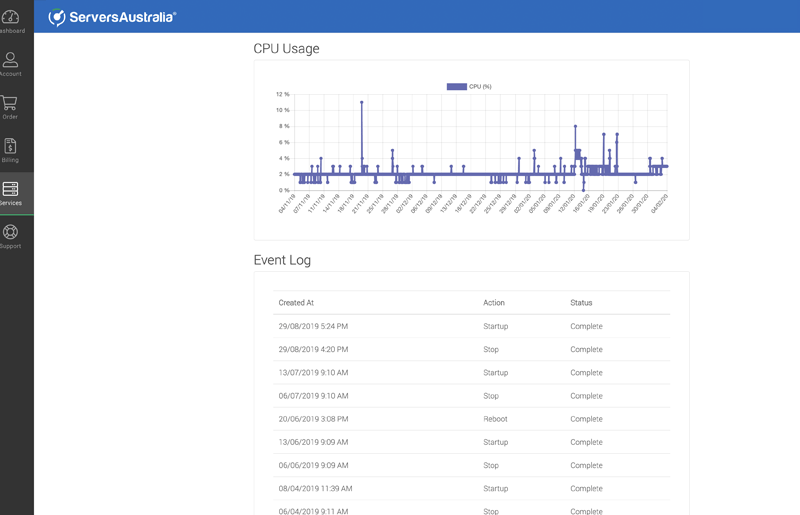The height and width of the screenshot is (515, 800).
Task: Click the Billing label in sidebar
Action: [10, 160]
